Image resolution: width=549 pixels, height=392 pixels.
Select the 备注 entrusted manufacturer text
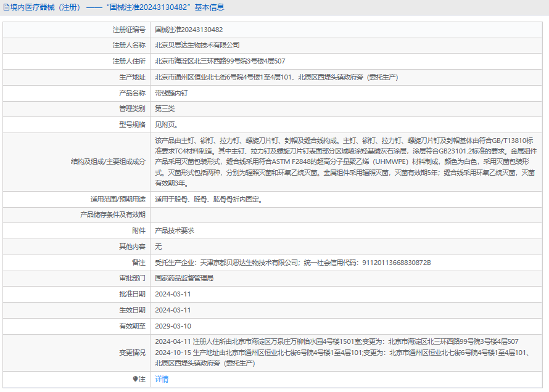pos(292,263)
